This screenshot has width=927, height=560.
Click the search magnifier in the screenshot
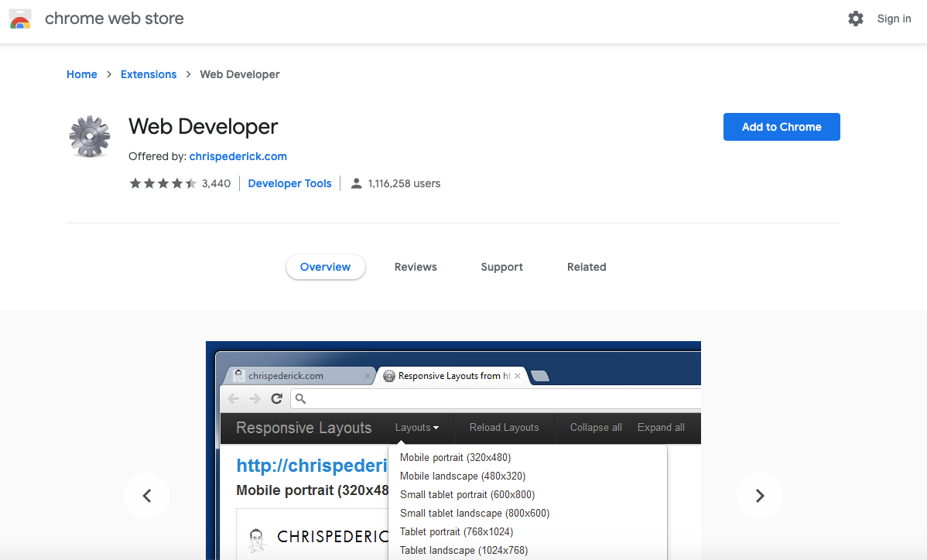300,399
